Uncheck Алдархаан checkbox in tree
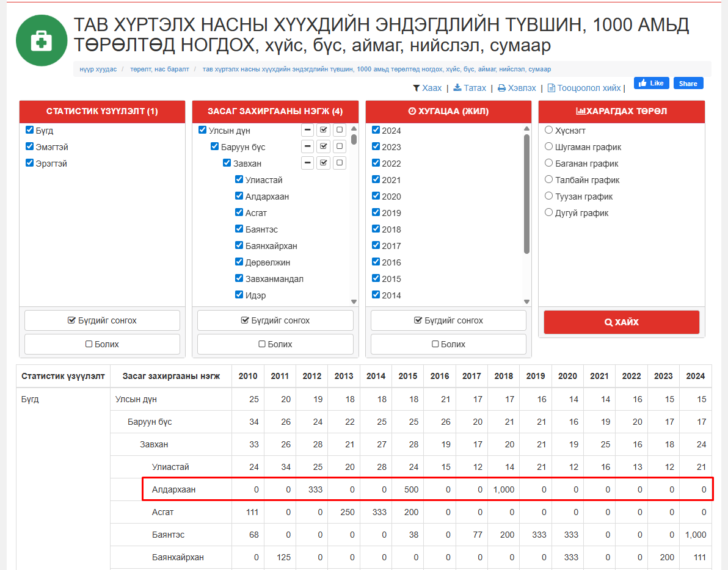 (239, 196)
